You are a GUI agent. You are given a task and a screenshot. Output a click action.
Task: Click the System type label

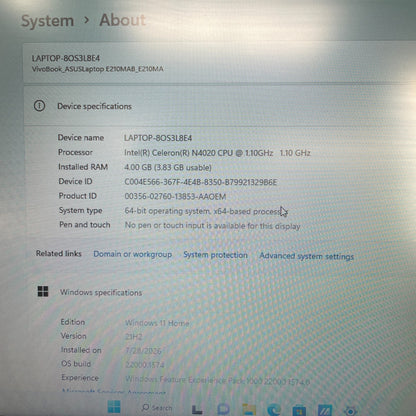pos(81,210)
